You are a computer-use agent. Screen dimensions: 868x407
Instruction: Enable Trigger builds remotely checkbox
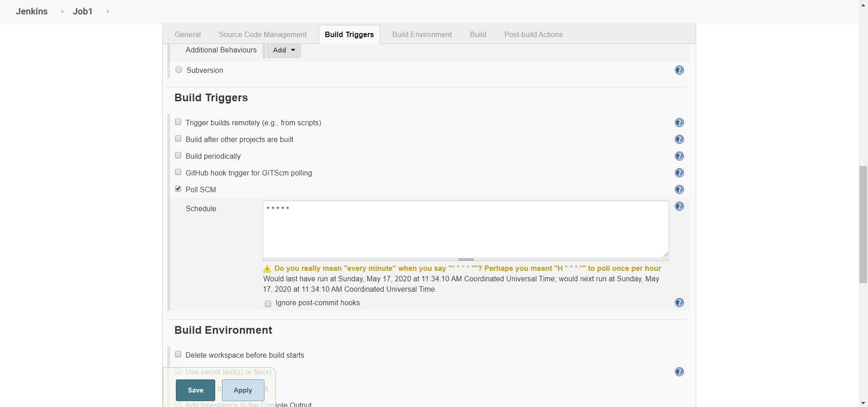click(x=178, y=122)
